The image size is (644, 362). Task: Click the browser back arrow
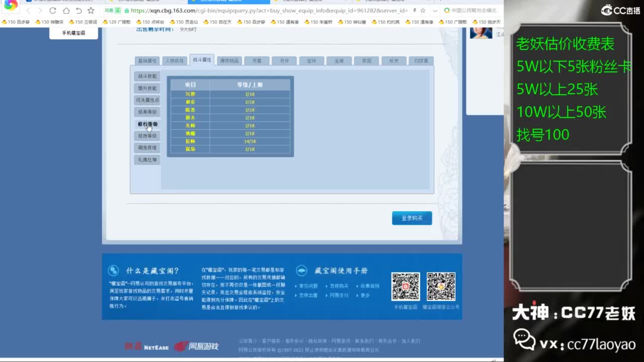(x=28, y=11)
